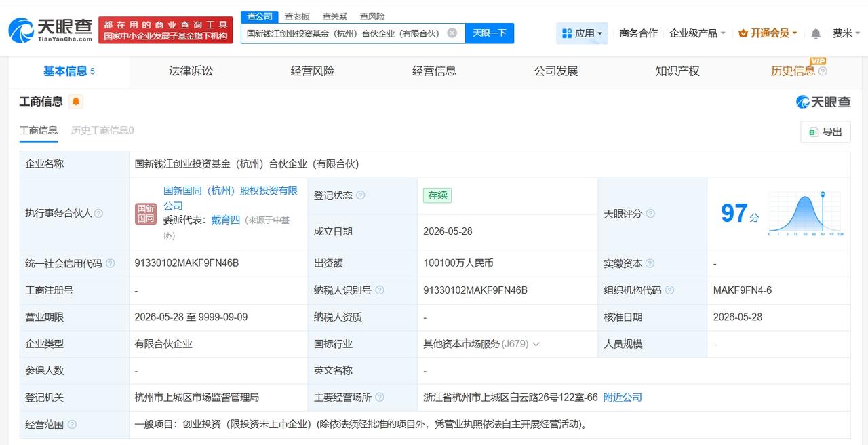The image size is (868, 445).
Task: Open the 法律诉讼 tab
Action: click(x=191, y=71)
